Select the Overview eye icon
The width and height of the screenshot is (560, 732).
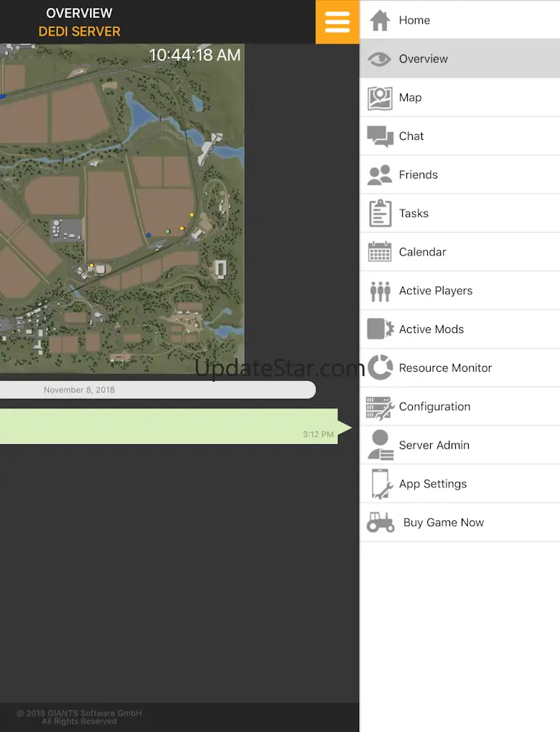pyautogui.click(x=379, y=59)
